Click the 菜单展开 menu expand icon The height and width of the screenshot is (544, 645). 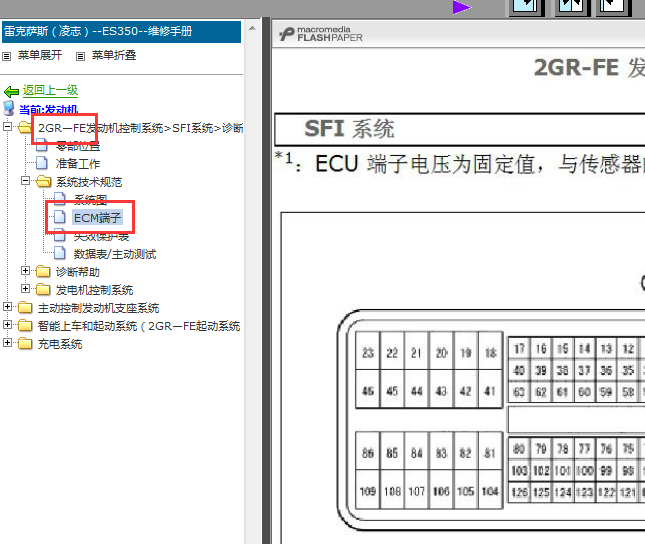(x=7, y=56)
